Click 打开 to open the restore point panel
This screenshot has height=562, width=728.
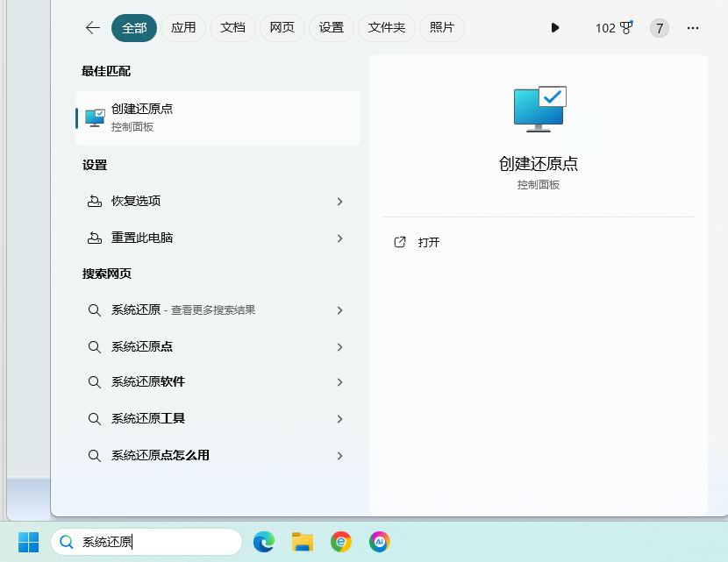[x=429, y=242]
